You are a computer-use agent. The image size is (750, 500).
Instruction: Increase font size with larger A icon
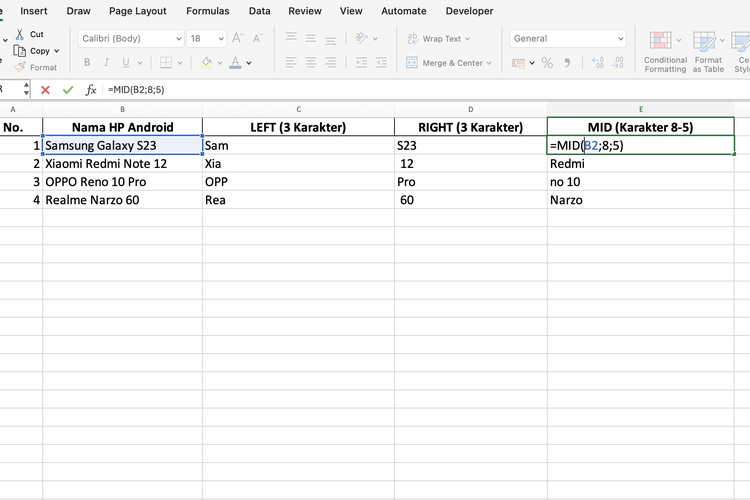pos(238,38)
